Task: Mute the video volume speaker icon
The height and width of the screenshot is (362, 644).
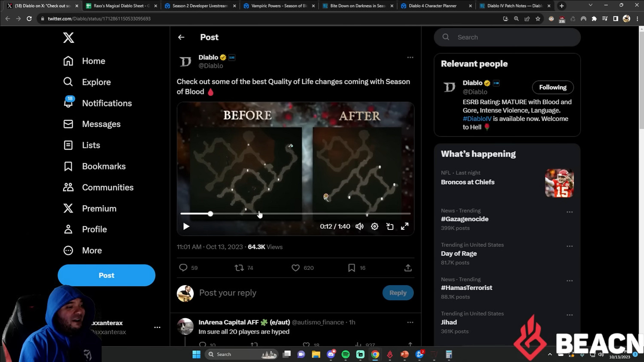Action: point(359,226)
